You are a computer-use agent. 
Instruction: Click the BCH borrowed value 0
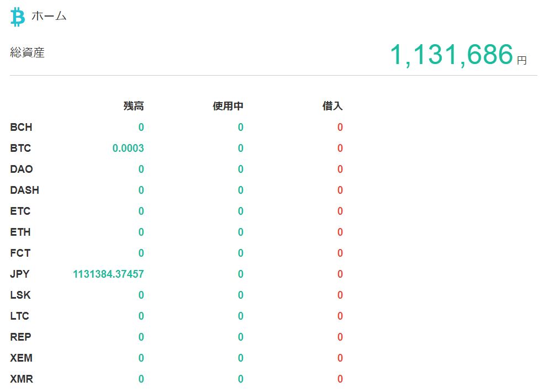coord(340,128)
